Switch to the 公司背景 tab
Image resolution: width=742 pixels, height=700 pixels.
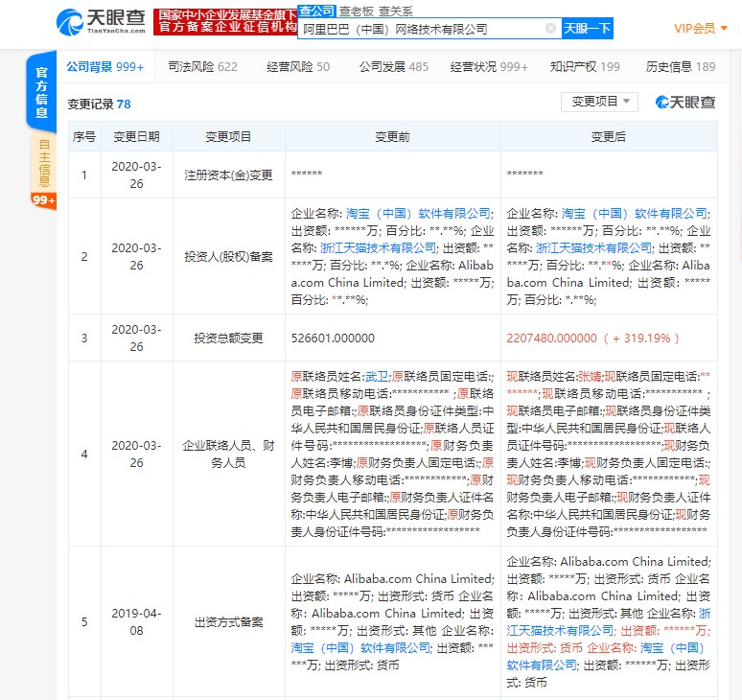(104, 67)
